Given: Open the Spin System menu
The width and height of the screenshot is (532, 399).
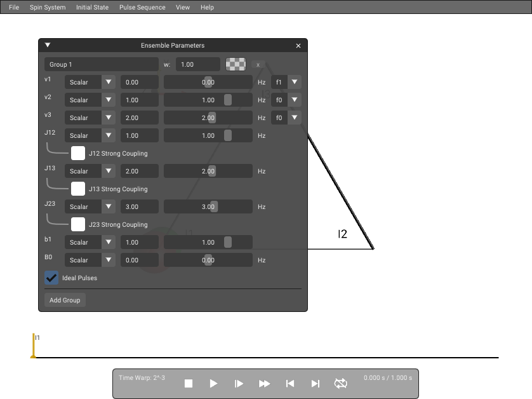Looking at the screenshot, I should click(x=48, y=7).
